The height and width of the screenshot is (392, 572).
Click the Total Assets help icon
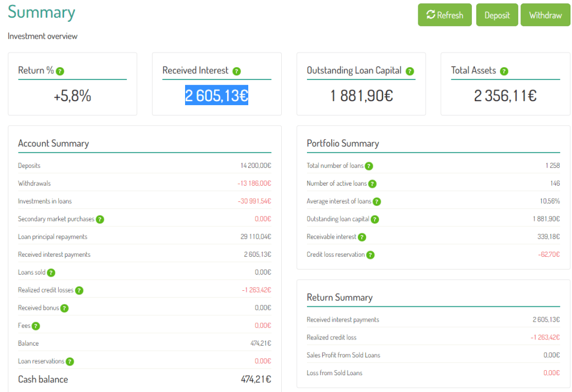(504, 71)
